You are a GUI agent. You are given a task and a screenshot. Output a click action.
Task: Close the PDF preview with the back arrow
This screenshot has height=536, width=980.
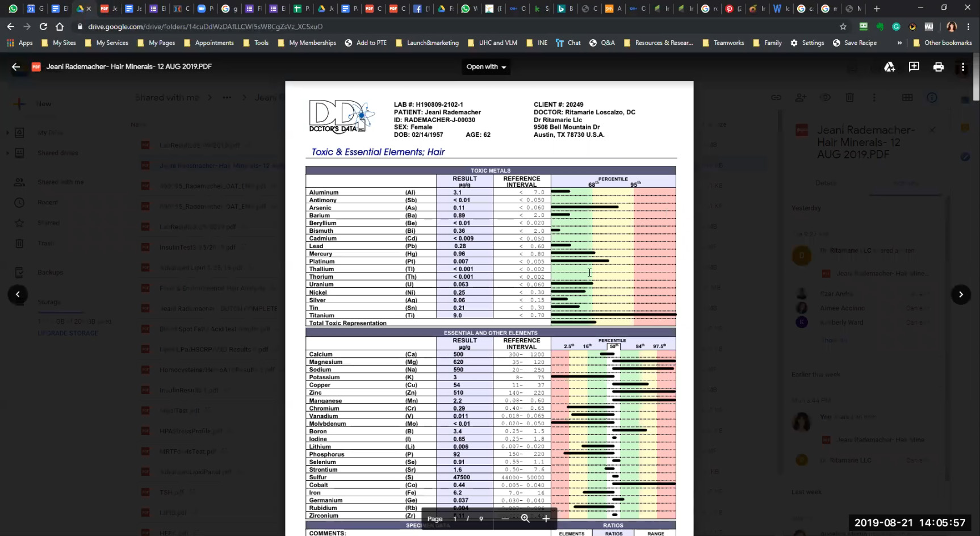tap(16, 66)
